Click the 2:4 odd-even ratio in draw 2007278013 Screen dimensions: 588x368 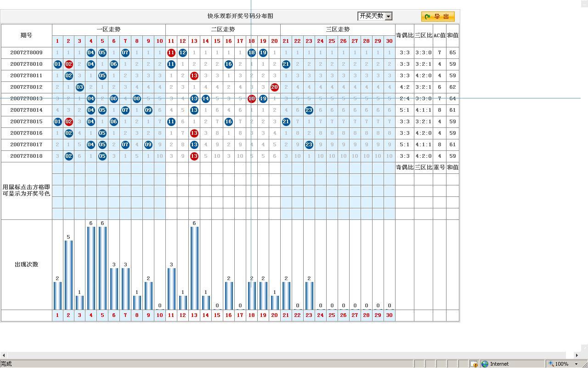click(405, 99)
